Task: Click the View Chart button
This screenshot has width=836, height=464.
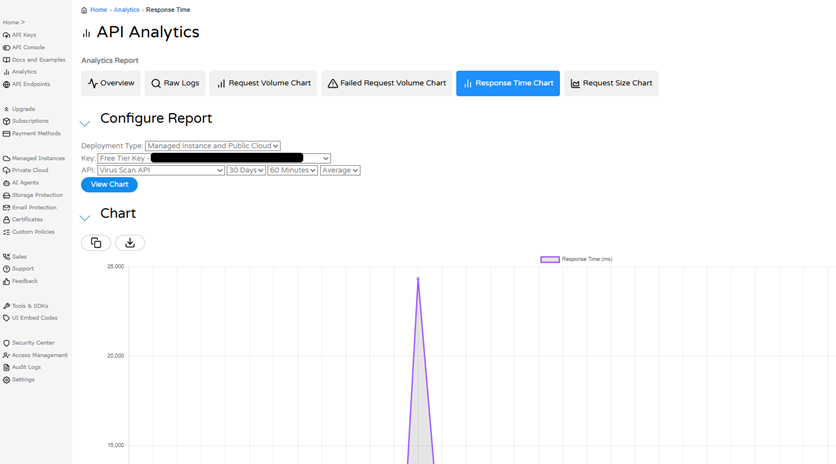Action: pos(109,185)
